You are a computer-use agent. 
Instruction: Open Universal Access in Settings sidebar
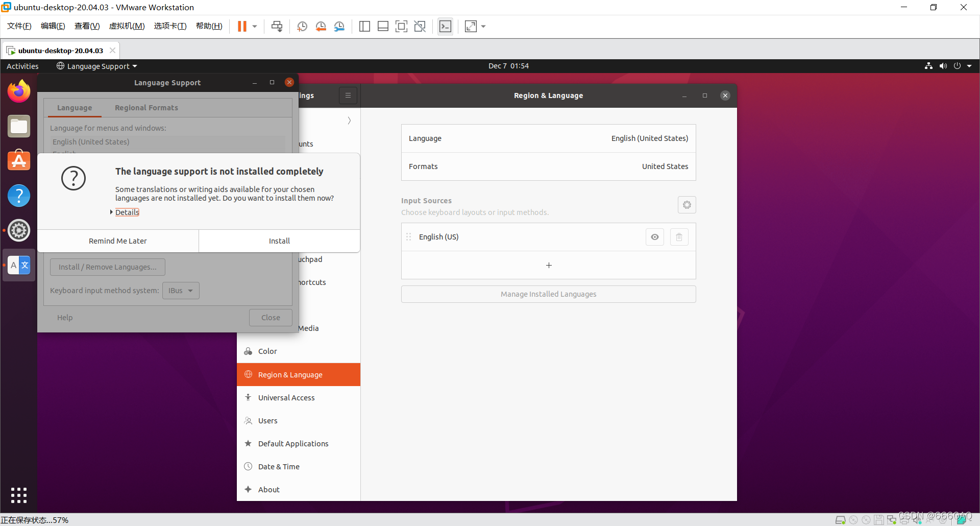tap(299, 398)
